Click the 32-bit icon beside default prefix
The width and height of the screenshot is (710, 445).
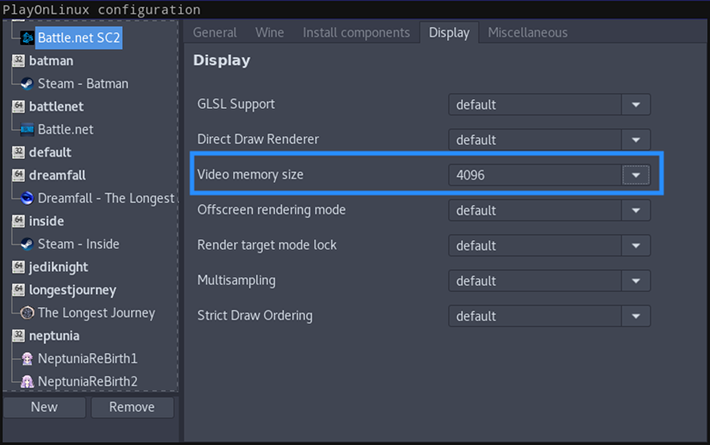tap(18, 152)
